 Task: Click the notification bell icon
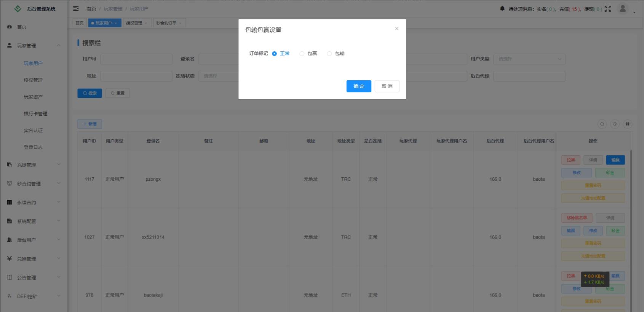point(502,9)
